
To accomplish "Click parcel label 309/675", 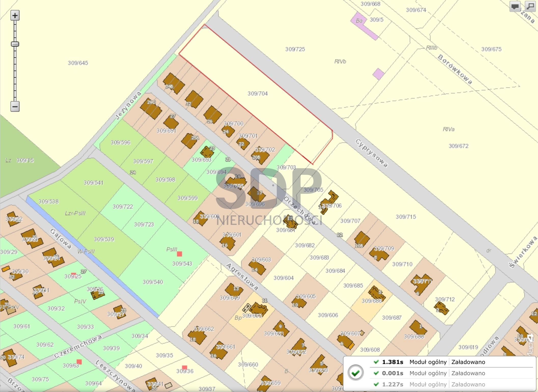I will 491,49.
